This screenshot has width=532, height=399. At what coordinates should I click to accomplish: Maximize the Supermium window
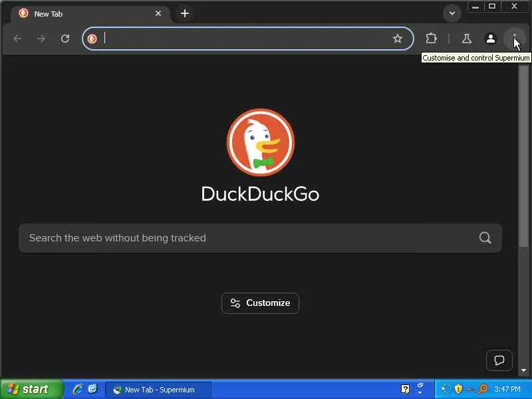point(492,7)
